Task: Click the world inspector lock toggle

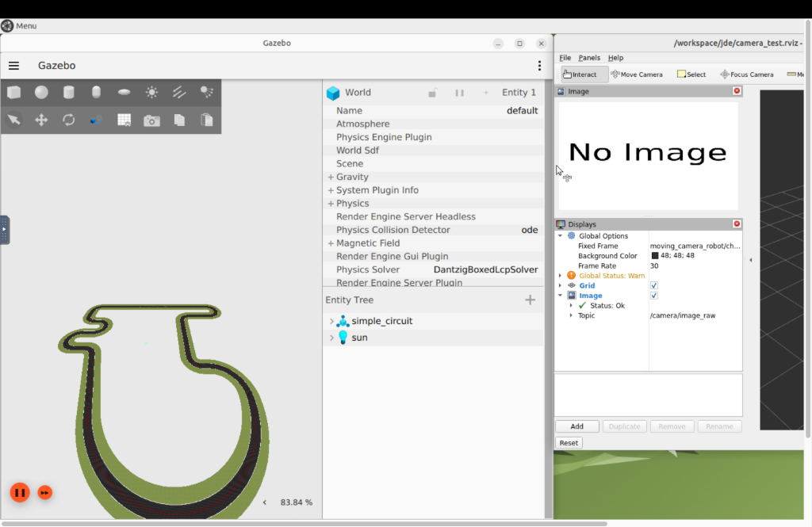Action: click(432, 93)
